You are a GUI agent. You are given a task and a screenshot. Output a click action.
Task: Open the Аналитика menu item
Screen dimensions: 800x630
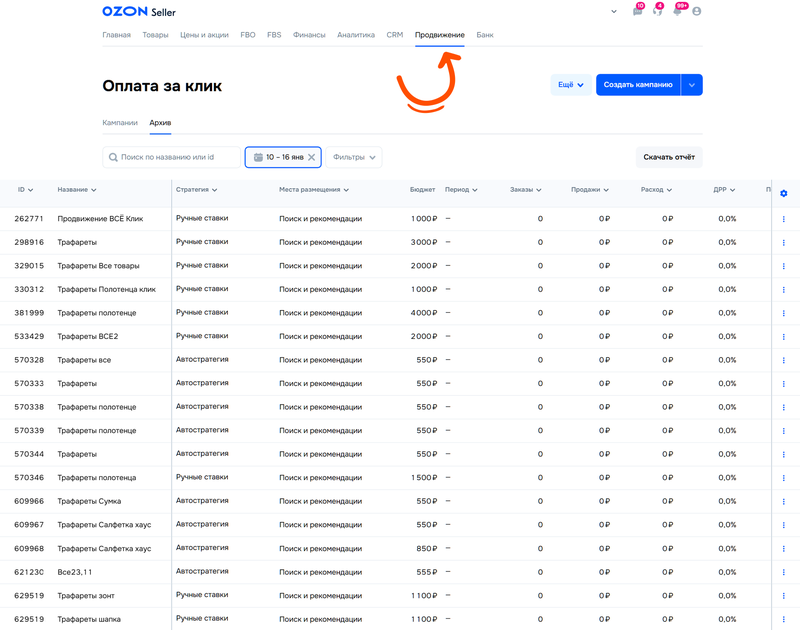(x=356, y=35)
